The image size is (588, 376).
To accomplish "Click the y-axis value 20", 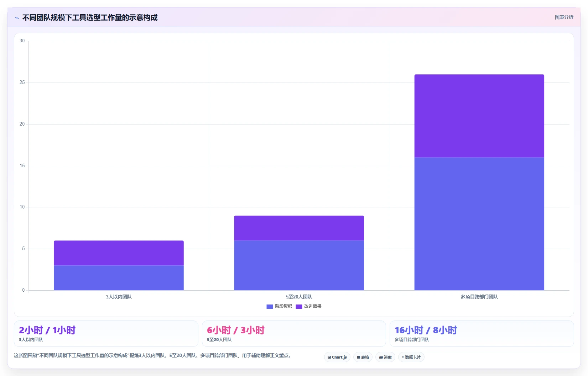I will pos(22,124).
